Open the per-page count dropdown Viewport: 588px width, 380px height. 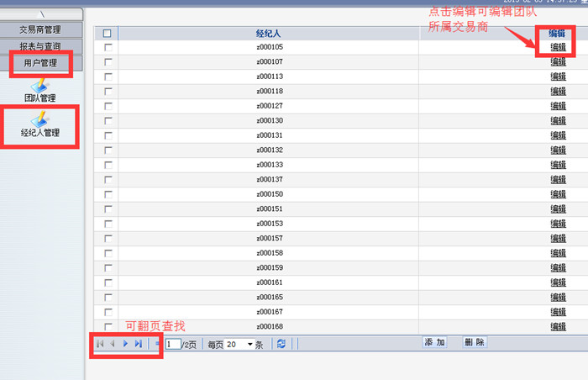(x=250, y=344)
